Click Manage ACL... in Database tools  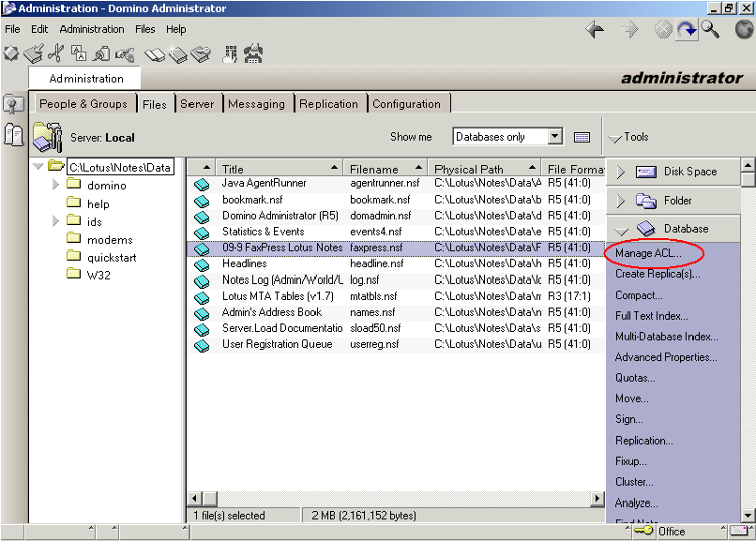(x=648, y=254)
